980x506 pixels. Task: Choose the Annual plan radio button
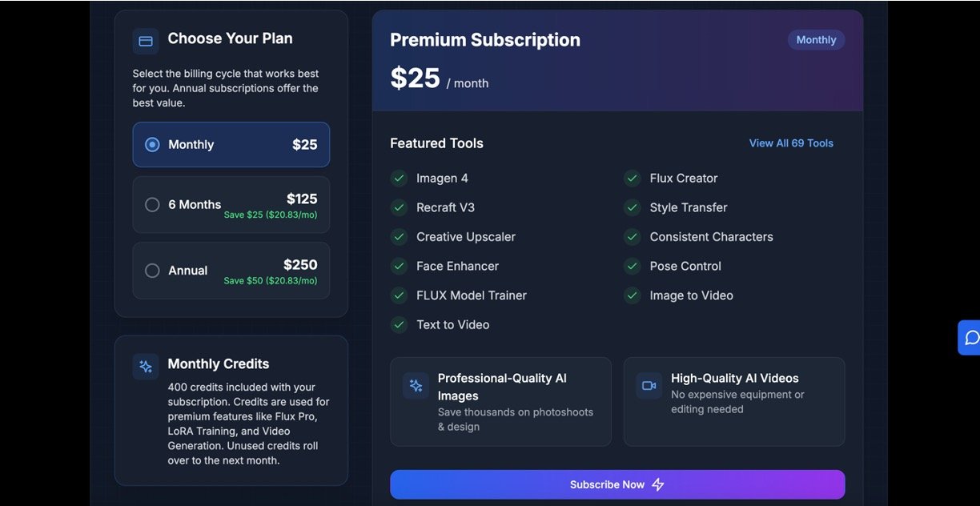point(152,271)
